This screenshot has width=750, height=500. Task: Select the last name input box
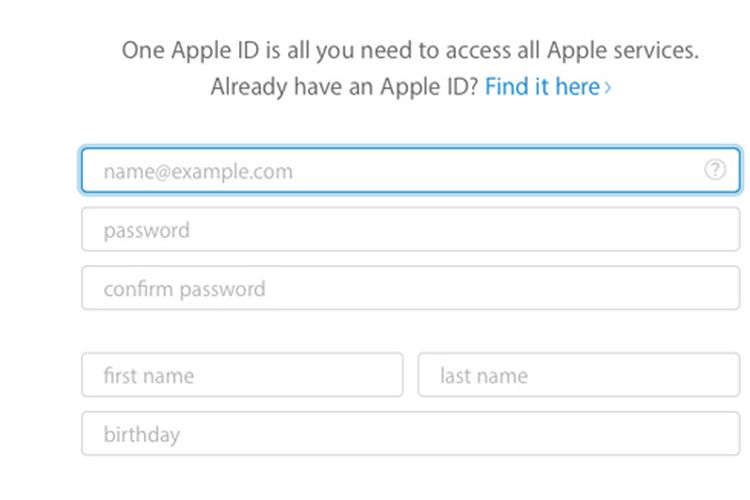point(579,375)
